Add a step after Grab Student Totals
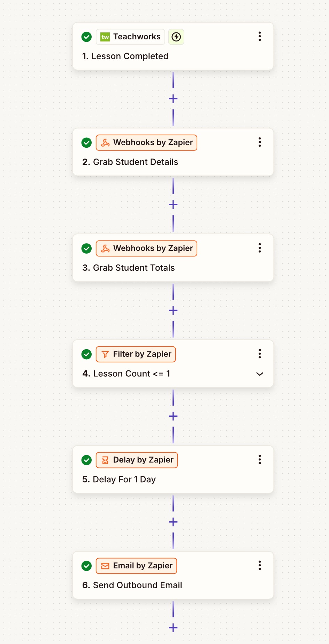Screen dimensions: 329x644 click(173, 310)
